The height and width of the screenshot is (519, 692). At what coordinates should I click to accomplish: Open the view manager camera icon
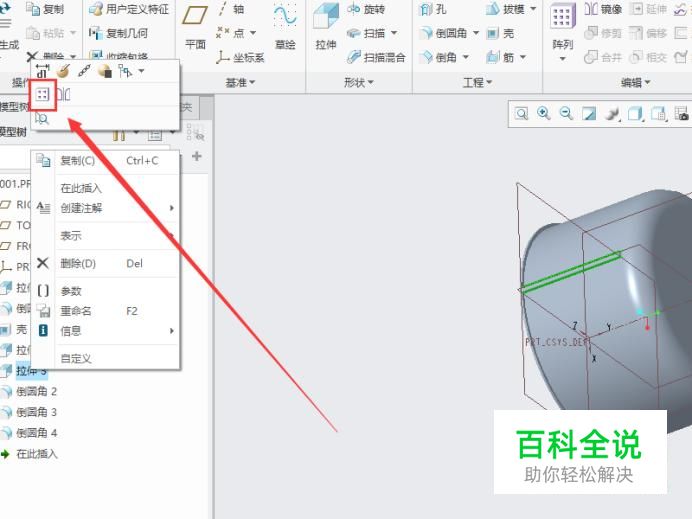(x=682, y=114)
